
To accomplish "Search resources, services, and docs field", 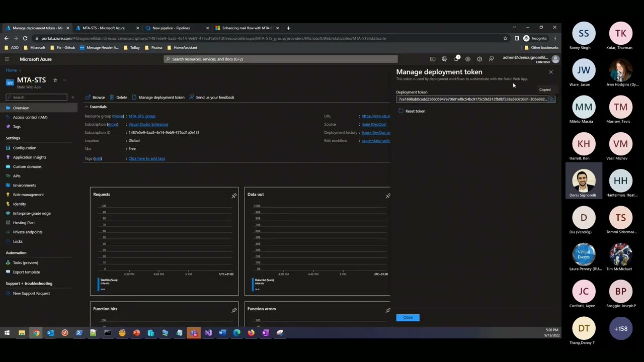I will pyautogui.click(x=281, y=59).
